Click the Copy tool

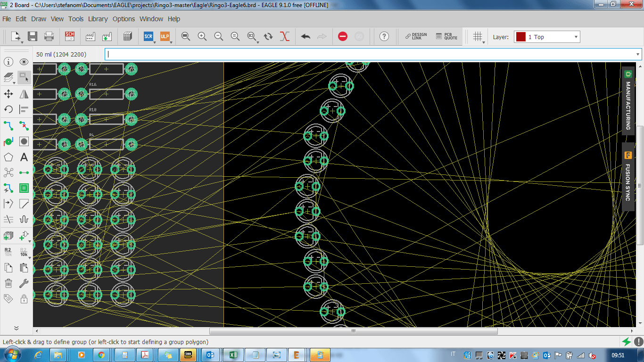[x=8, y=268]
